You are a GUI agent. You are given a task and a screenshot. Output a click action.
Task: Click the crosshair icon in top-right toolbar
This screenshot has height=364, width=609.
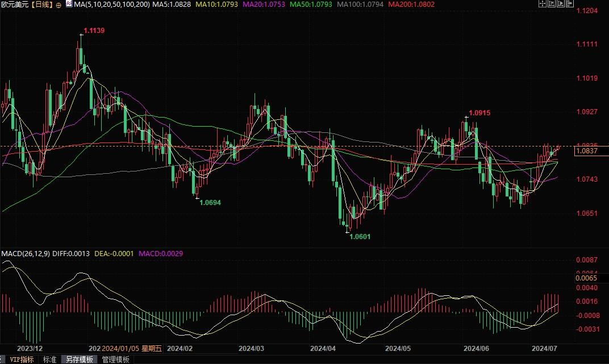[542, 4]
